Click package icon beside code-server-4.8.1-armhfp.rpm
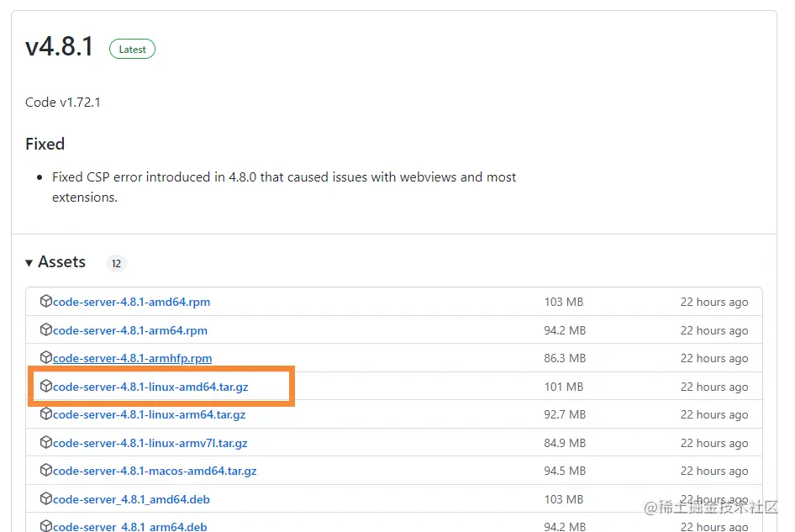 pyautogui.click(x=45, y=357)
